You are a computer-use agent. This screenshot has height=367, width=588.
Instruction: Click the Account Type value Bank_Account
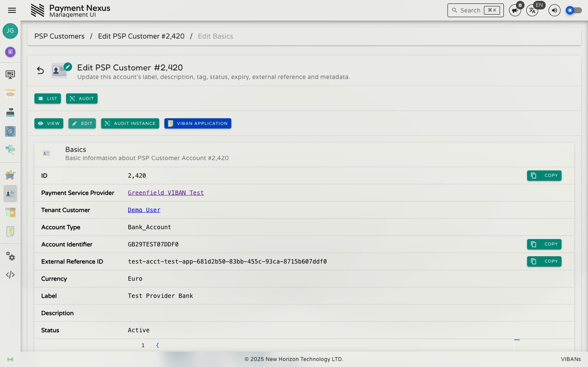tap(149, 227)
